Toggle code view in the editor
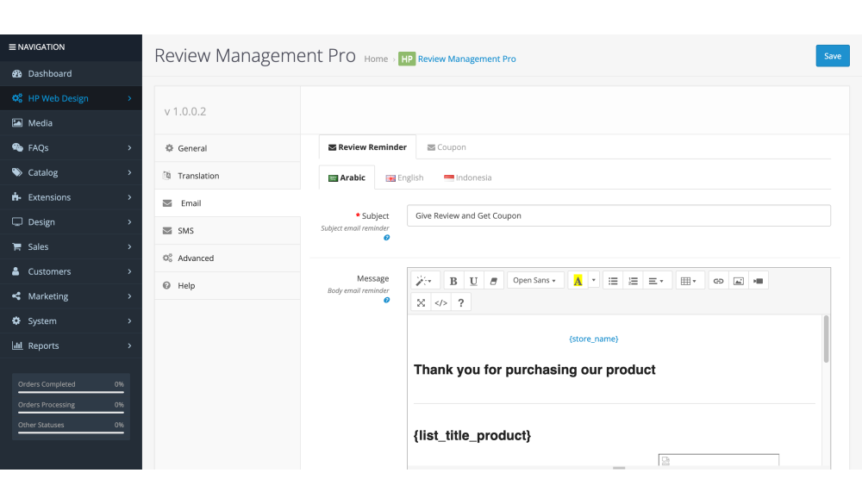This screenshot has width=862, height=504. tap(440, 302)
